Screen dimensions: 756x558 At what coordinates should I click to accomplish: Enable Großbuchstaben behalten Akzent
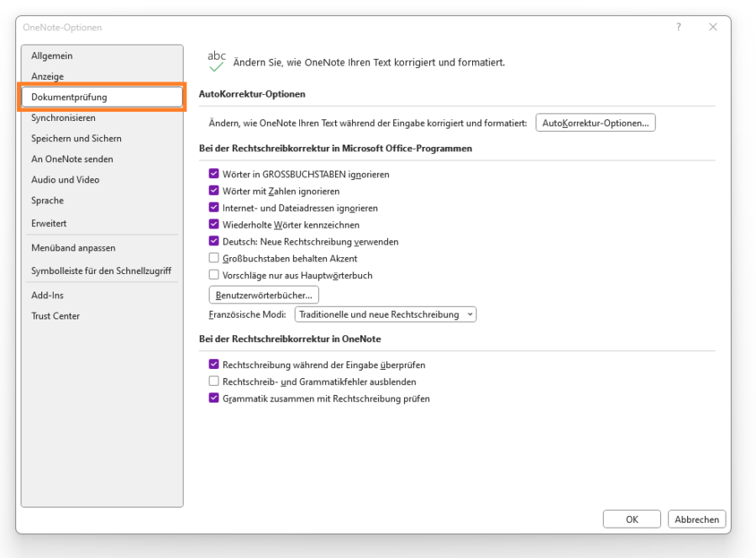pos(214,258)
